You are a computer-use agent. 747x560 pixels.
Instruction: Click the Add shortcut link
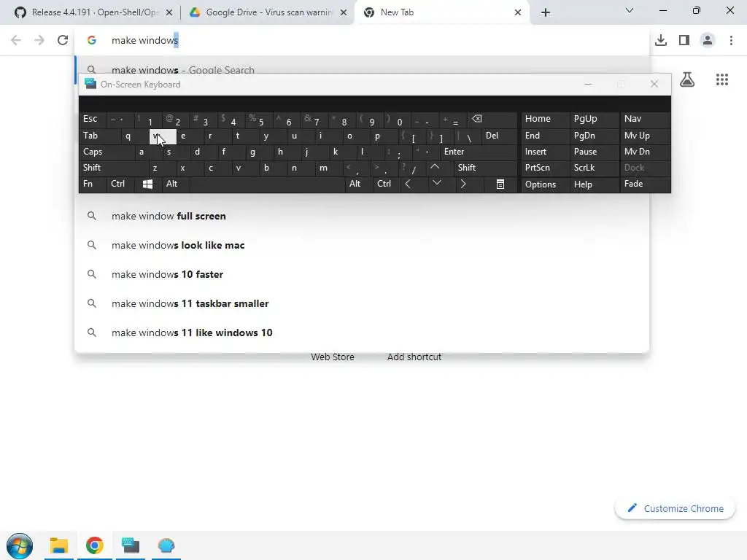[414, 357]
